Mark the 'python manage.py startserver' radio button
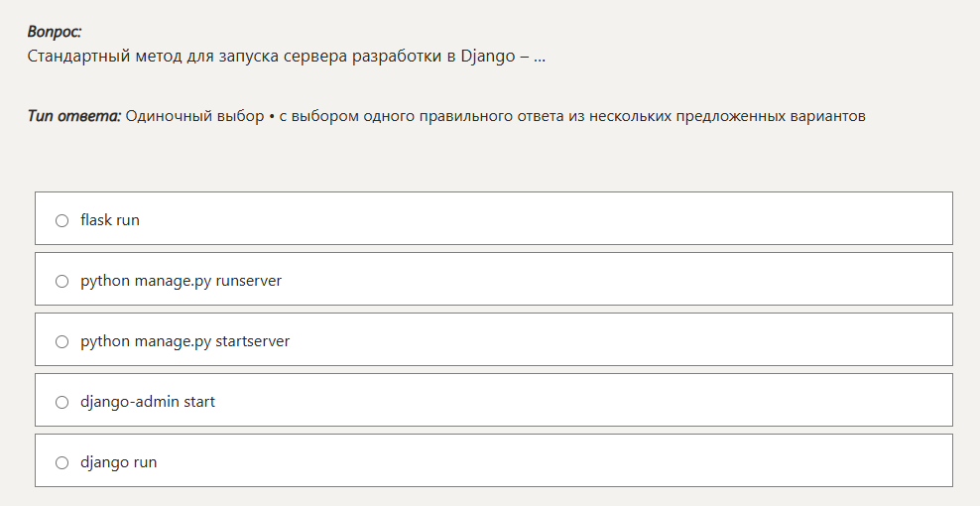The height and width of the screenshot is (506, 980). pyautogui.click(x=61, y=341)
